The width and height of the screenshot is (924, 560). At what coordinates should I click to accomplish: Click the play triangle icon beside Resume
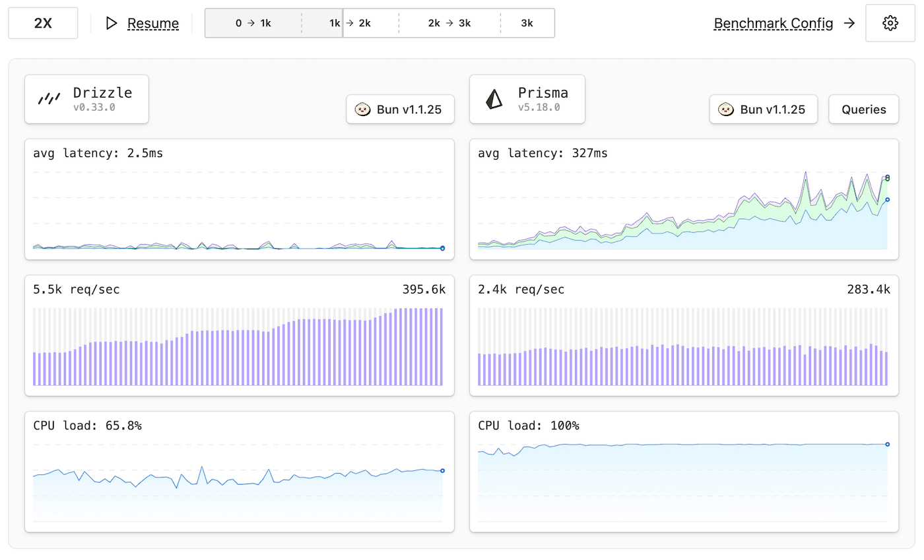pyautogui.click(x=112, y=24)
